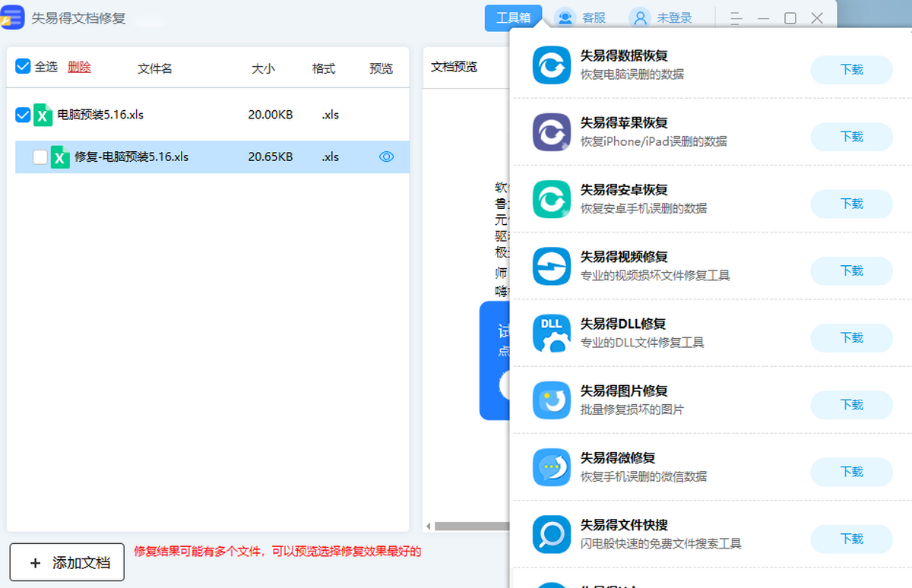
Task: Click the 失易得安卓恢复 title text
Action: click(x=624, y=190)
